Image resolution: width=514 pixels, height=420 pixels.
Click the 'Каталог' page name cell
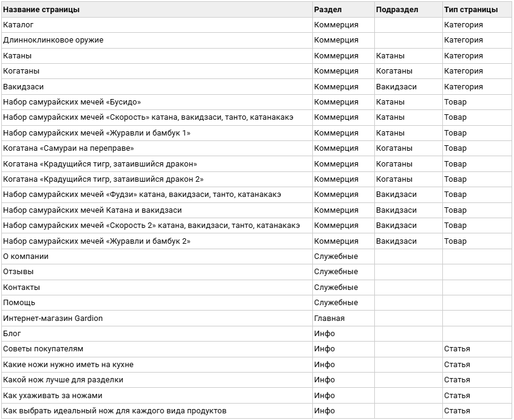pos(157,25)
